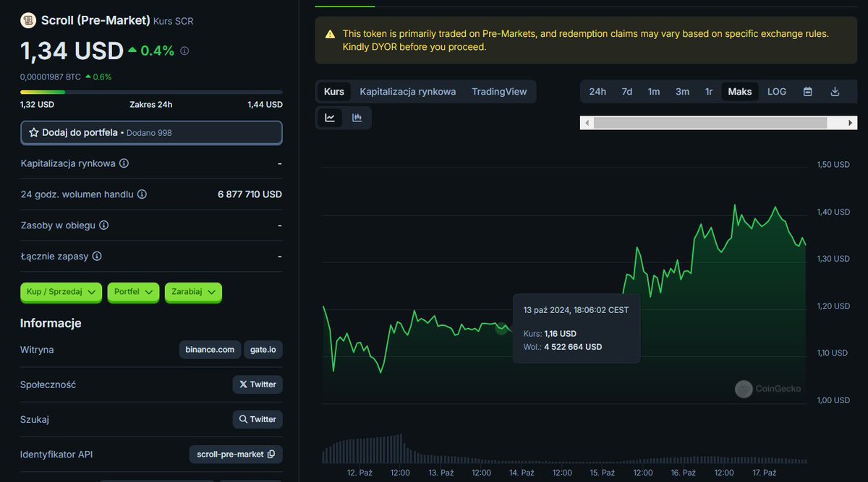Click the 0,00001987 BTC price text
The height and width of the screenshot is (482, 868).
[x=51, y=77]
